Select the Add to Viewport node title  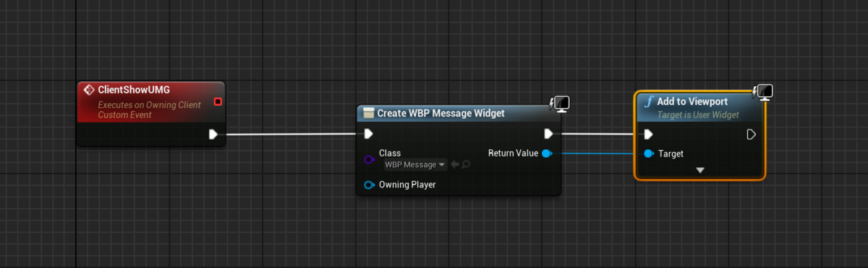[692, 101]
